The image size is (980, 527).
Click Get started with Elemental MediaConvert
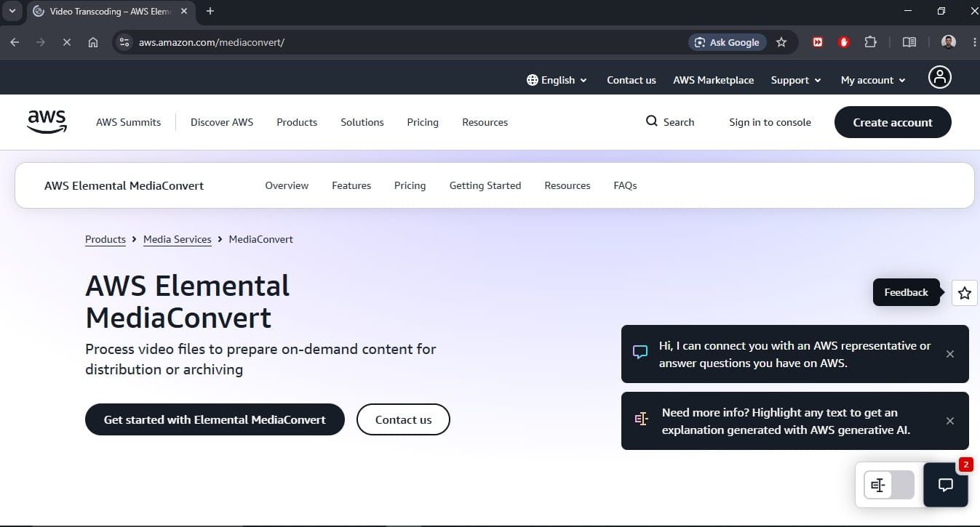[215, 419]
